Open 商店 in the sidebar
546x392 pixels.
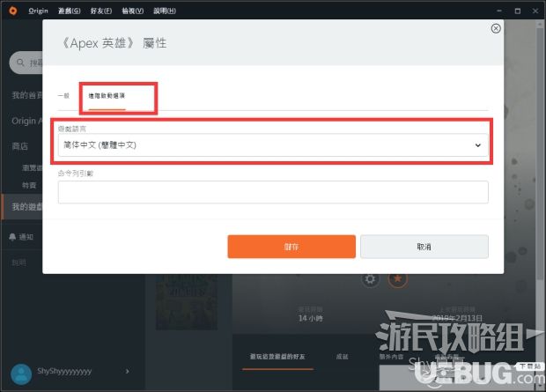point(20,146)
